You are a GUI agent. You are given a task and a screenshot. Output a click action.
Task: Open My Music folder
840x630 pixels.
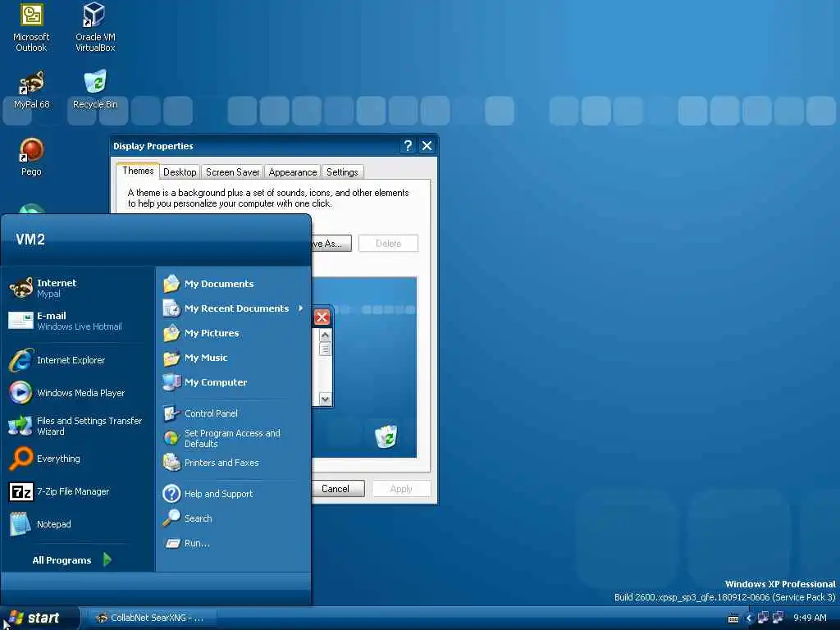[x=233, y=358]
